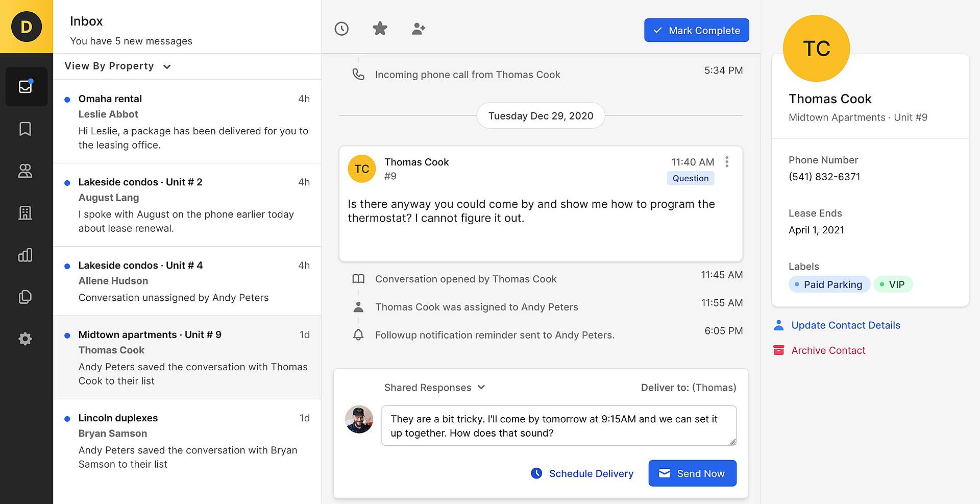Click the Deliver to: (Thomas) recipient text
This screenshot has height=504, width=980.
tap(689, 388)
